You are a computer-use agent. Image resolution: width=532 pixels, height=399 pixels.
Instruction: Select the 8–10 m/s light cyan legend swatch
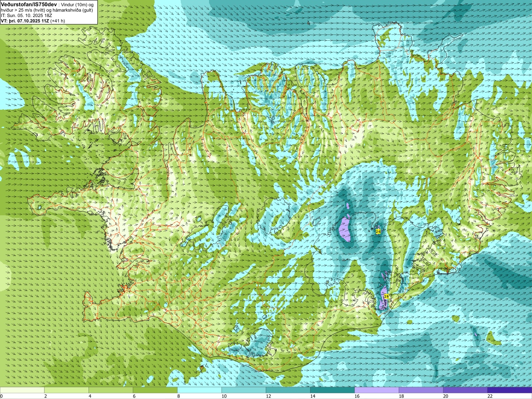(199, 390)
